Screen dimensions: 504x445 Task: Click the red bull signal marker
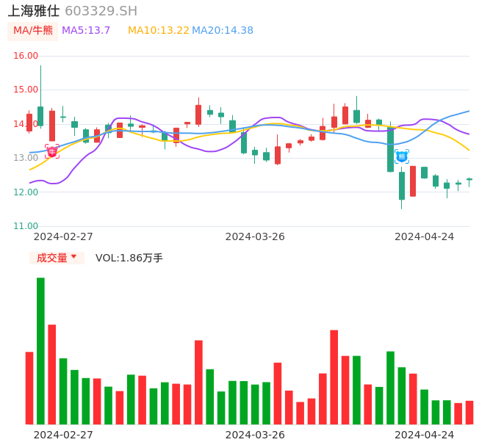(52, 151)
